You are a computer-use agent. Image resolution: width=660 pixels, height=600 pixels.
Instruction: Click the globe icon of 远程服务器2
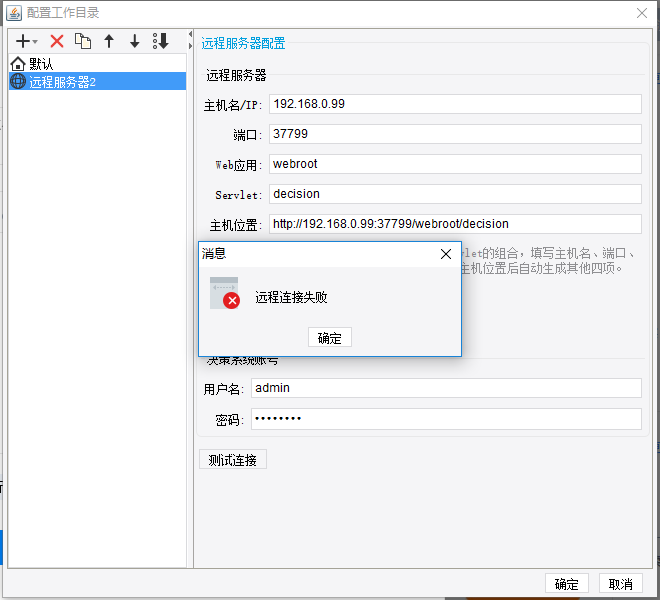(x=18, y=81)
